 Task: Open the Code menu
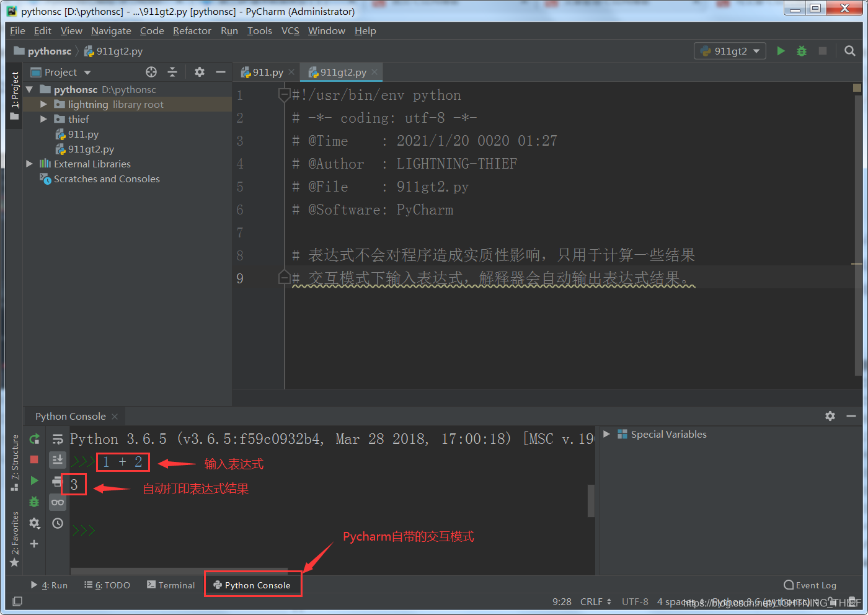click(152, 30)
